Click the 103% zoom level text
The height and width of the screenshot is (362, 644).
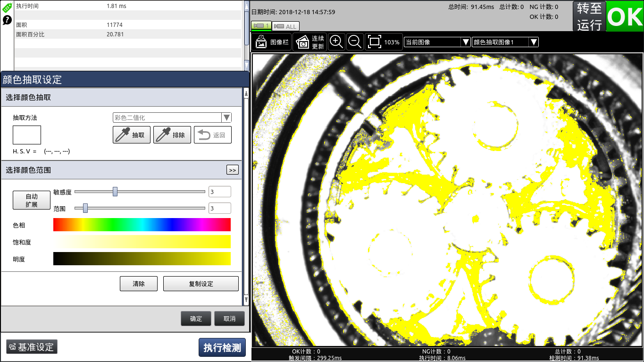pyautogui.click(x=392, y=42)
